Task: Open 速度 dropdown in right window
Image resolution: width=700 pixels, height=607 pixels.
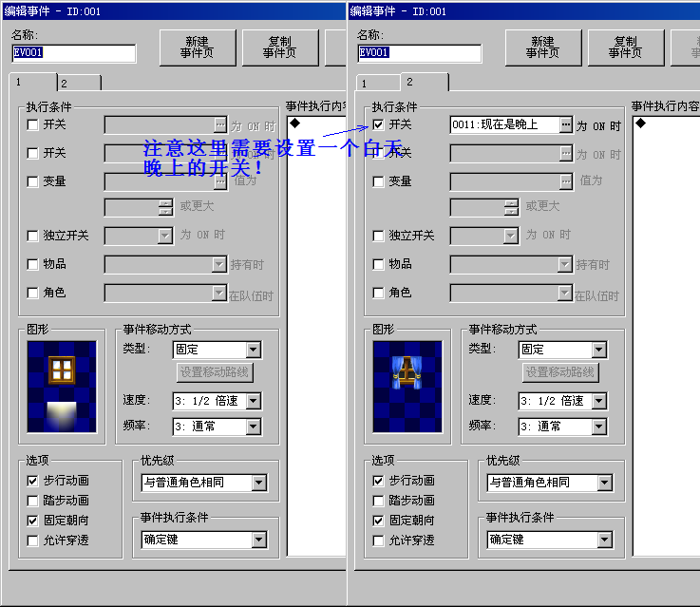Action: (x=563, y=401)
